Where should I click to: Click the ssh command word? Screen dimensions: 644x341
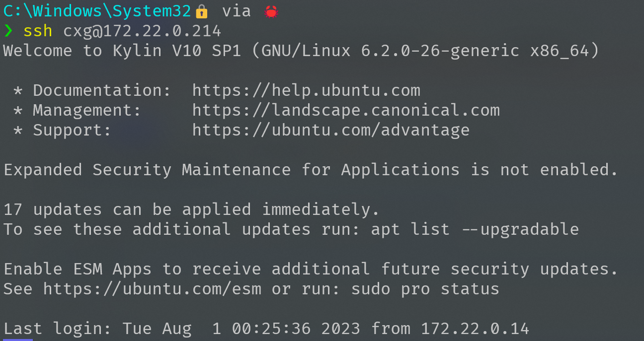pyautogui.click(x=38, y=31)
